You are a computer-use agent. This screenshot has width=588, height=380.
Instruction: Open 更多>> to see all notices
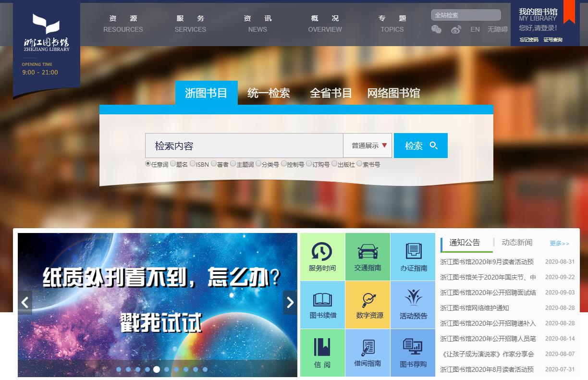pos(559,243)
